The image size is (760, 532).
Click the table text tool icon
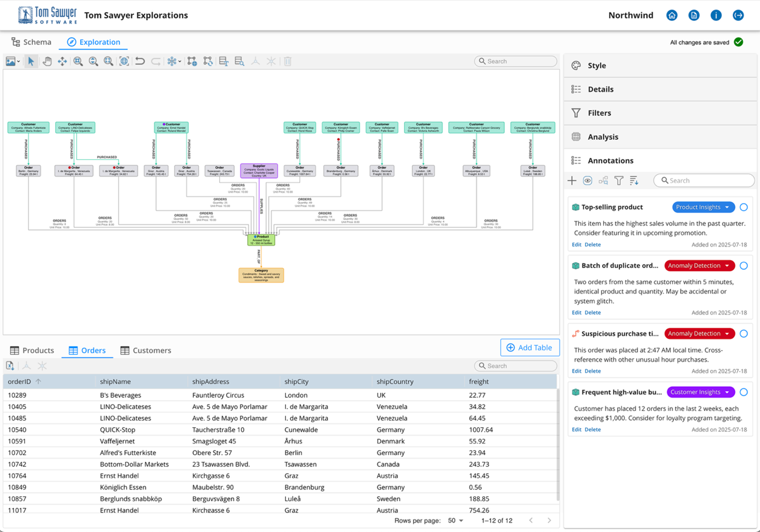point(224,61)
